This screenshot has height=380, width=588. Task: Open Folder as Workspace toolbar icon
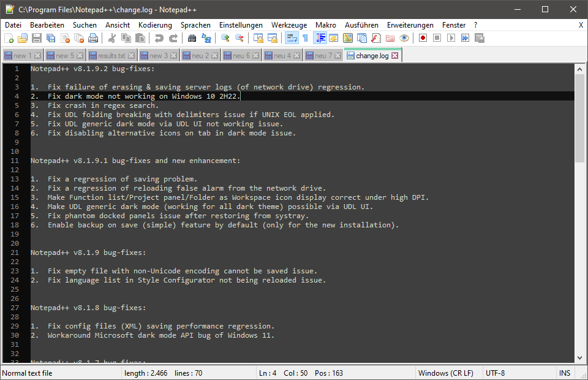click(390, 38)
